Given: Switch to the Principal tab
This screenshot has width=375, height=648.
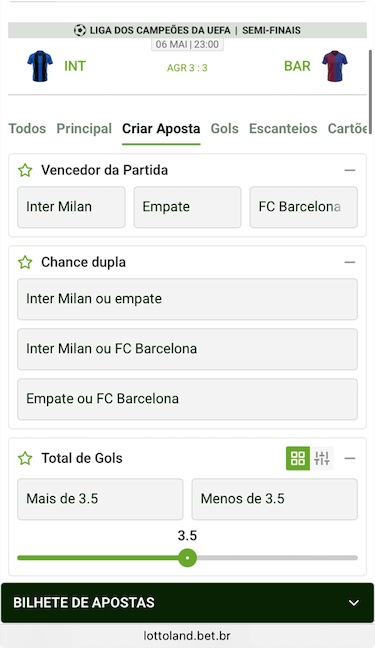Looking at the screenshot, I should (84, 129).
